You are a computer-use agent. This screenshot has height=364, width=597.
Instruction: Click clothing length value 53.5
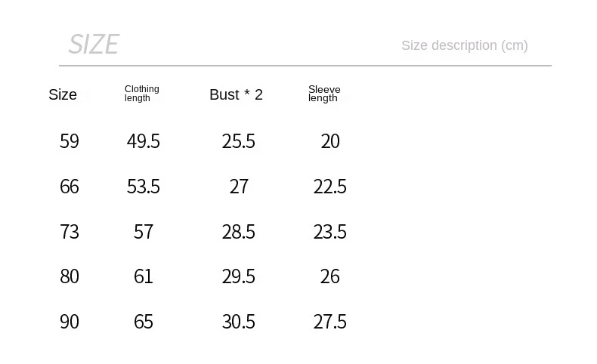(143, 187)
